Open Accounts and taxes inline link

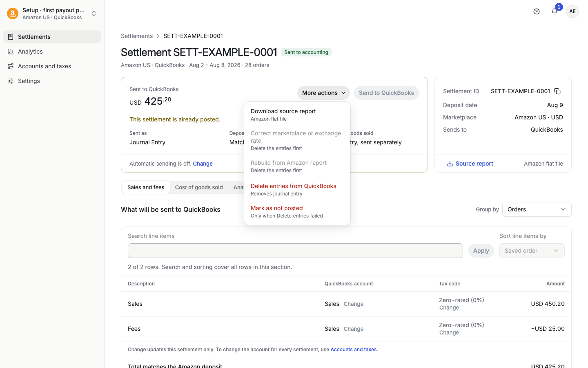point(354,350)
